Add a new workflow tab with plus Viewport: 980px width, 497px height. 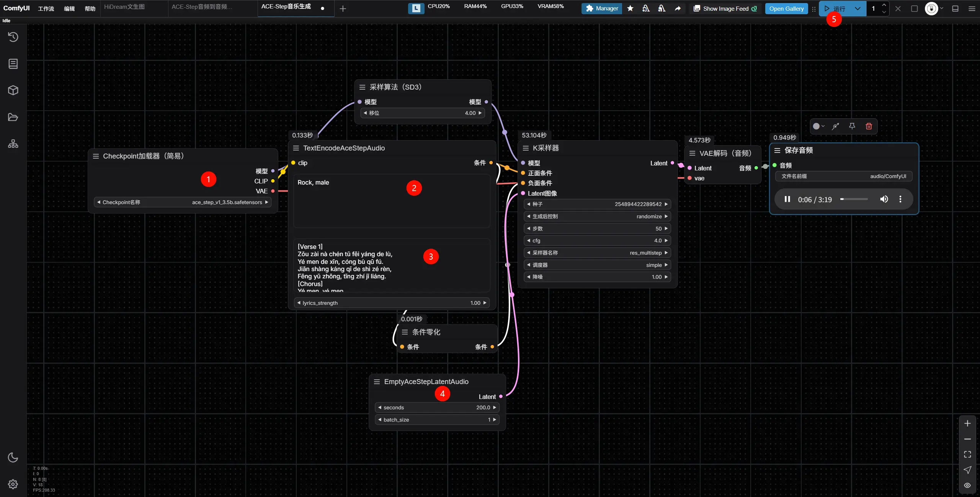[x=343, y=8]
